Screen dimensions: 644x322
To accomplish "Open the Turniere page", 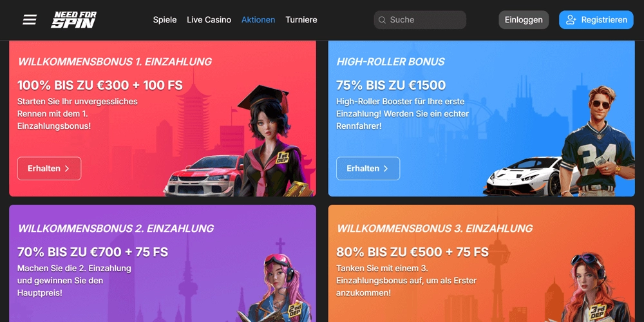I will [301, 20].
